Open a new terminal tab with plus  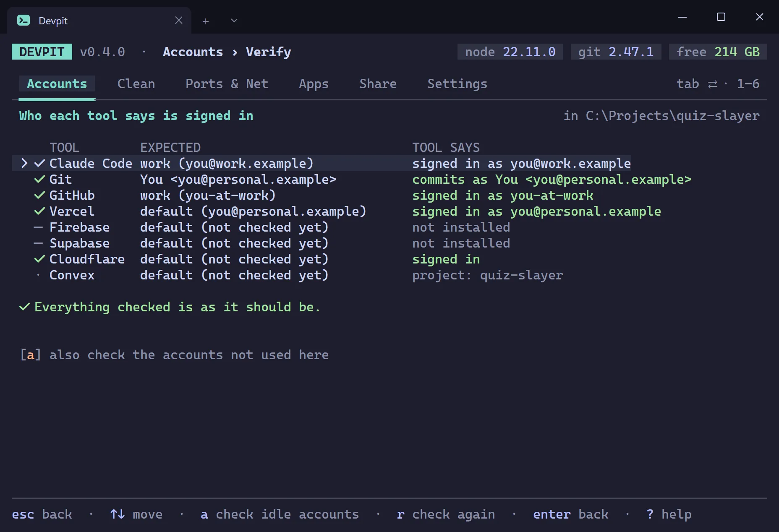pos(206,21)
